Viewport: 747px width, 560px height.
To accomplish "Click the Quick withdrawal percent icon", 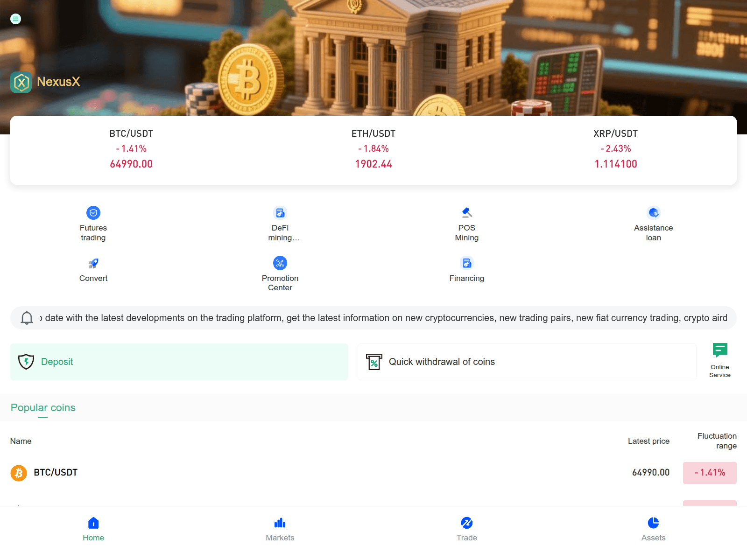I will 374,362.
